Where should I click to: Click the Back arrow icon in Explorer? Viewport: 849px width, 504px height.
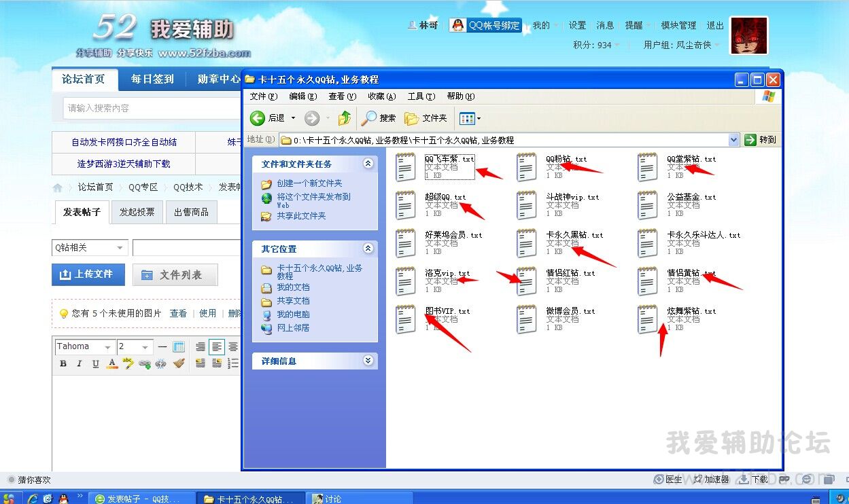(258, 118)
